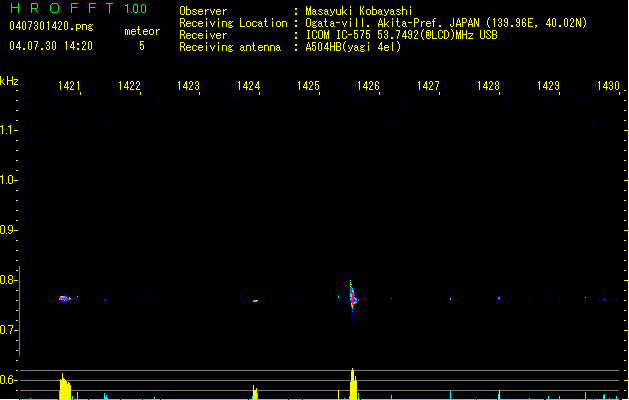Click the HROFFT 1.0.0 title text
The height and width of the screenshot is (400, 629).
(79, 8)
